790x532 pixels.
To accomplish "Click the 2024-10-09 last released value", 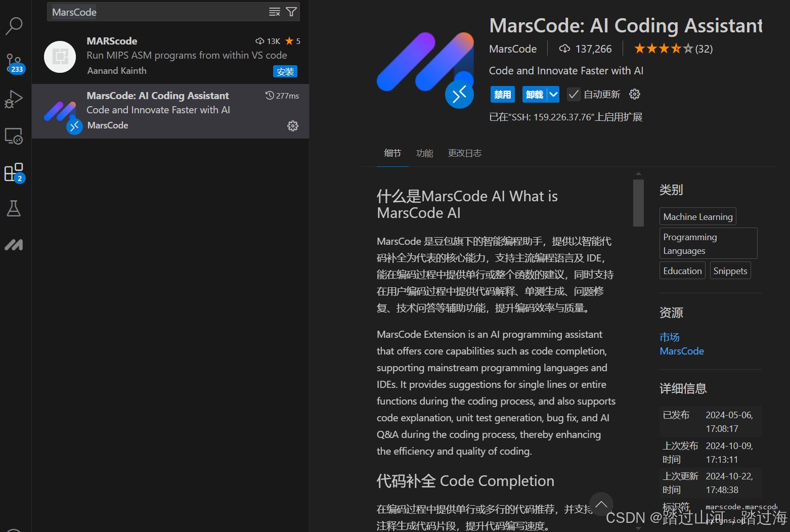I will 729,453.
